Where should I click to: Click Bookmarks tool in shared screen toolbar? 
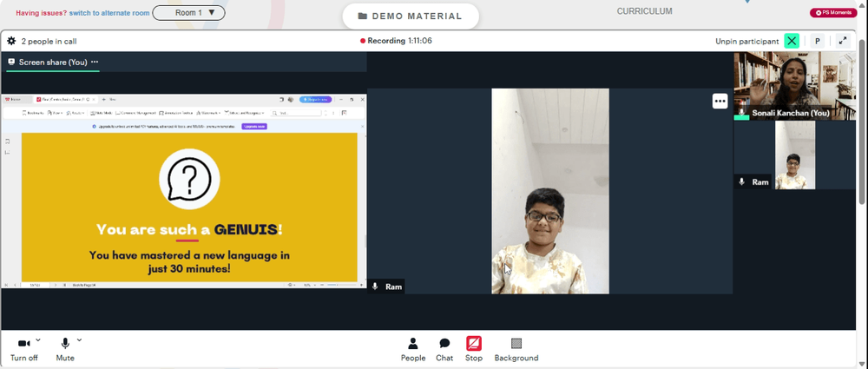pyautogui.click(x=33, y=113)
